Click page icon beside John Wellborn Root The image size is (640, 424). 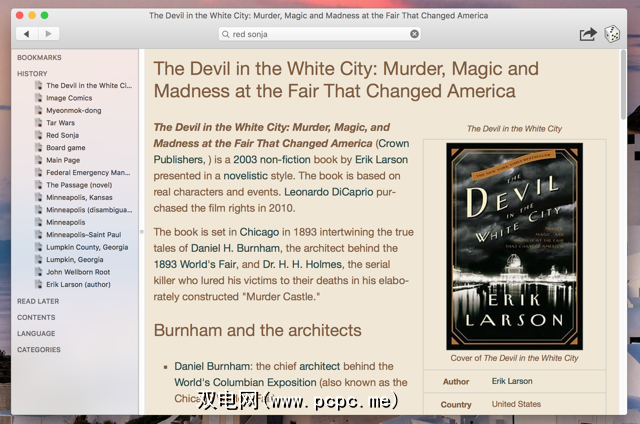(39, 272)
